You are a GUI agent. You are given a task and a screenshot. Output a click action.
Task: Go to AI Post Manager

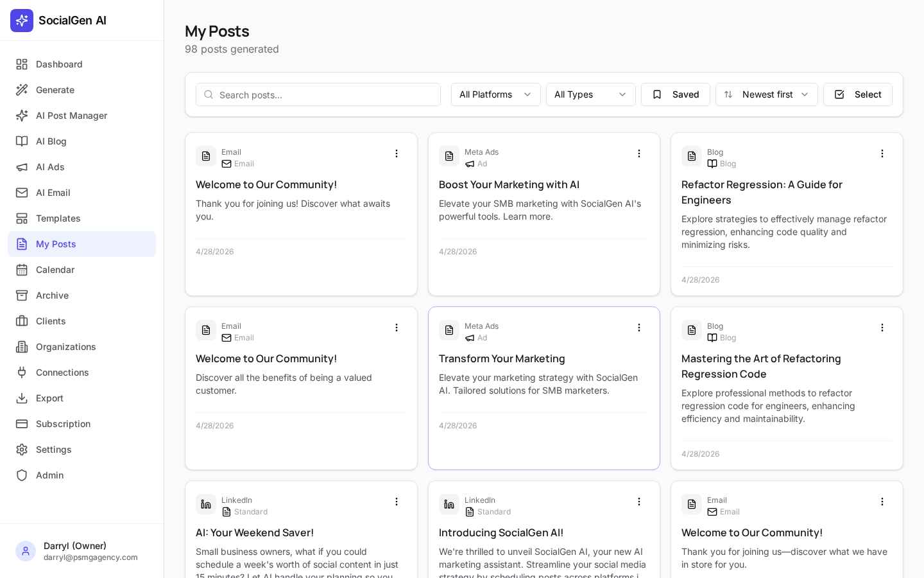(x=81, y=116)
